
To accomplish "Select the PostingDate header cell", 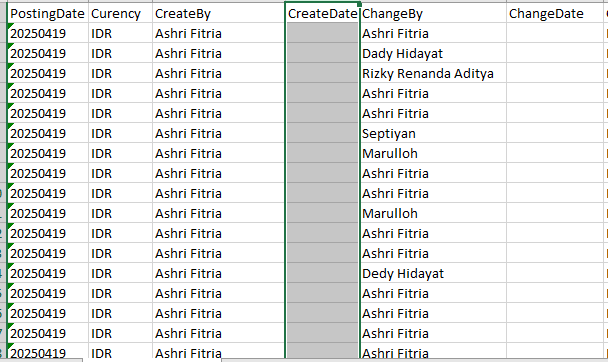I will (47, 14).
